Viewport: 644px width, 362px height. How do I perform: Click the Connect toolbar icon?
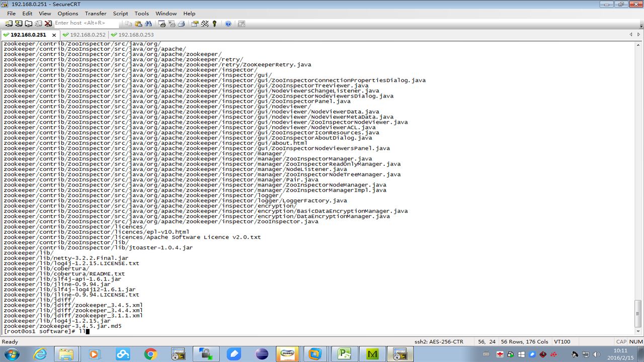pos(9,24)
